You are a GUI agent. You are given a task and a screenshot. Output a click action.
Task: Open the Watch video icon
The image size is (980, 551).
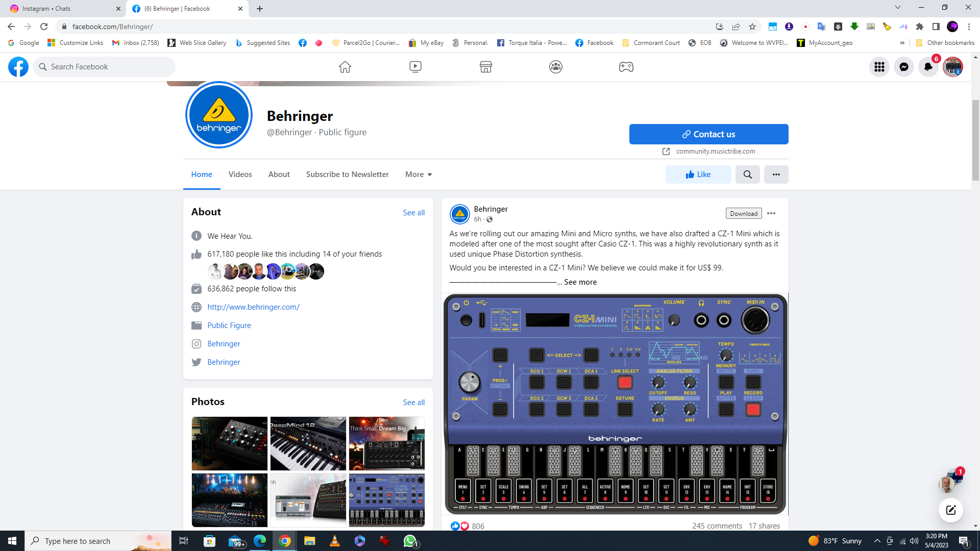click(415, 67)
